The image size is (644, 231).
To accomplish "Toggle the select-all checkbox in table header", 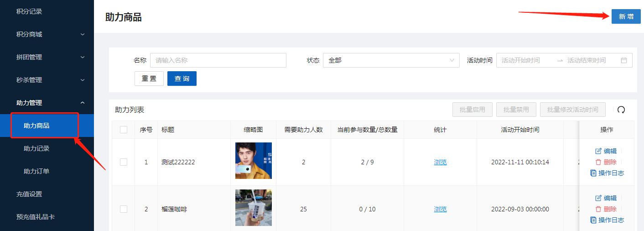I will (124, 130).
